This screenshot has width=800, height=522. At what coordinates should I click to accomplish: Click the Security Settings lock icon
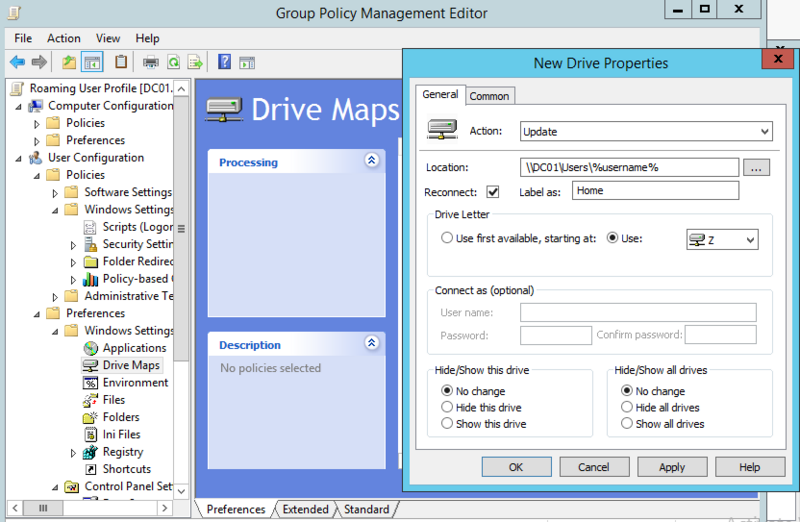click(x=90, y=244)
